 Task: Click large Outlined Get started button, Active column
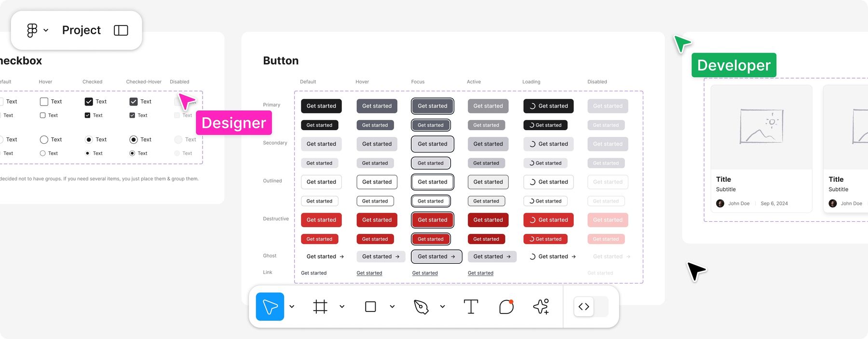tap(488, 182)
